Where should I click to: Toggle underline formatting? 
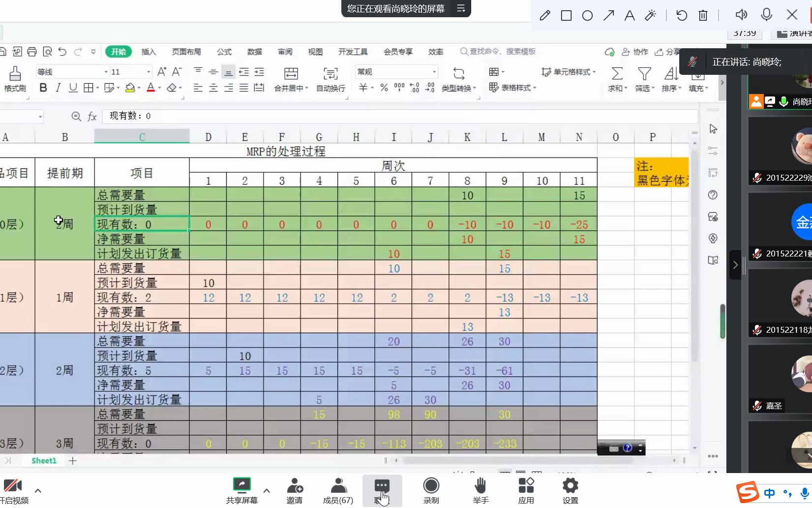pyautogui.click(x=73, y=88)
